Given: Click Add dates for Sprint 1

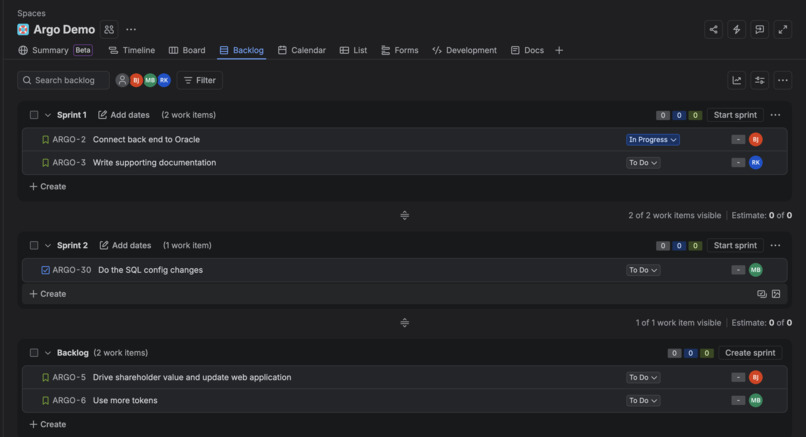Looking at the screenshot, I should click(124, 115).
